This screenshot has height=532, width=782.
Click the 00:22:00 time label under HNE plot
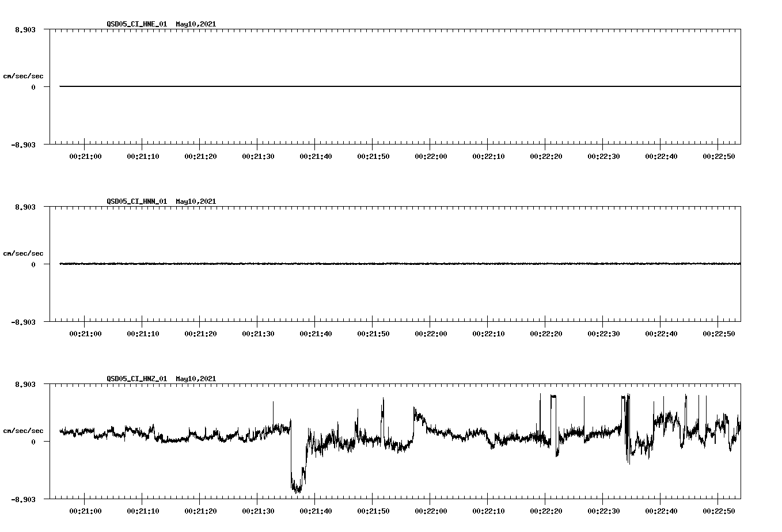(431, 157)
